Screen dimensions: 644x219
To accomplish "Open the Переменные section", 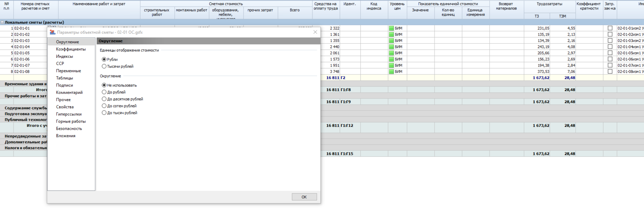I will click(x=71, y=71).
